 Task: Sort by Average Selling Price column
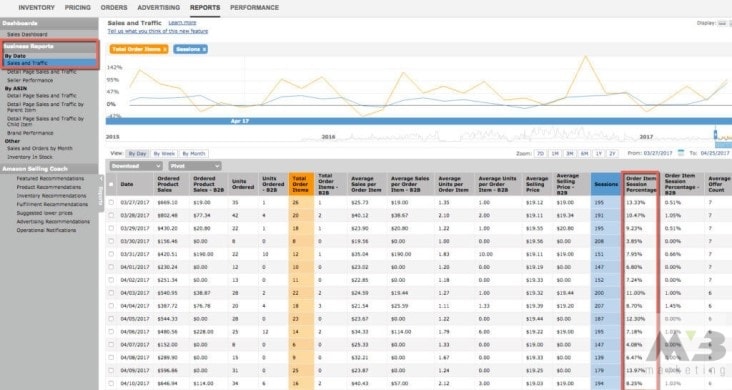[537, 184]
